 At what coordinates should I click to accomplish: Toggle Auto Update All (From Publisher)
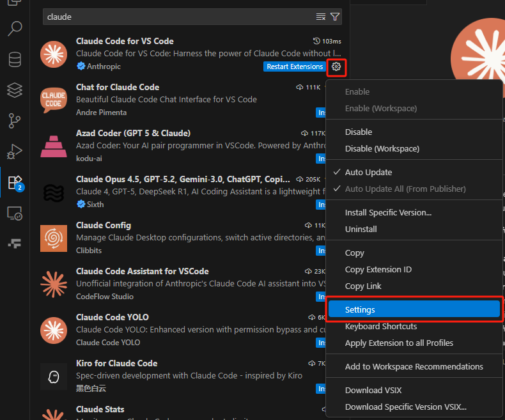(414, 189)
